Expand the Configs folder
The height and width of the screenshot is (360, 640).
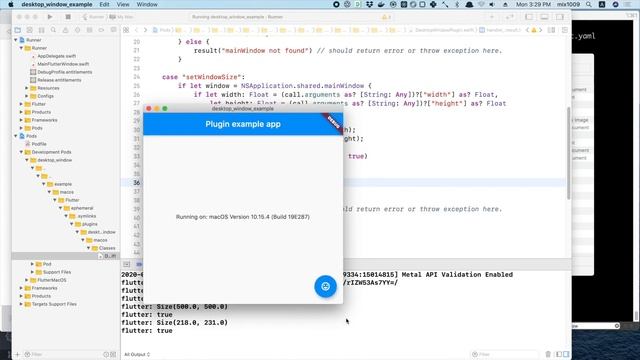(x=27, y=96)
